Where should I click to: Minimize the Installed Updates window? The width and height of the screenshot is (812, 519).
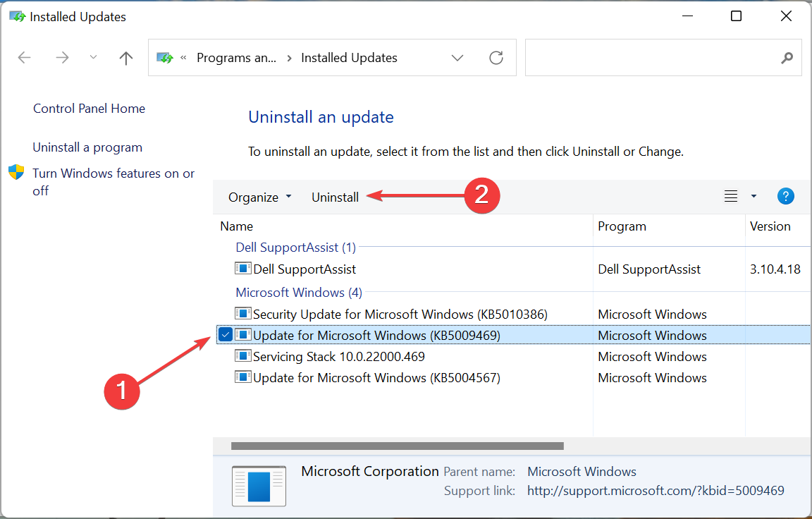pos(688,16)
